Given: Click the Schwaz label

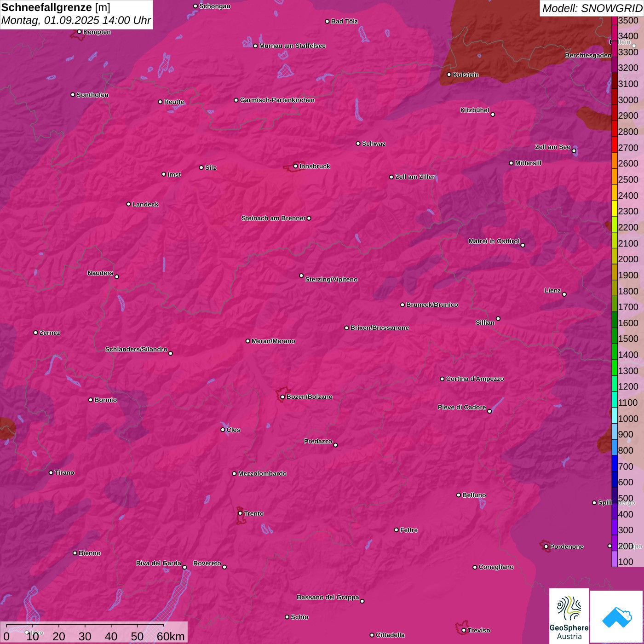Looking at the screenshot, I should (x=374, y=144).
